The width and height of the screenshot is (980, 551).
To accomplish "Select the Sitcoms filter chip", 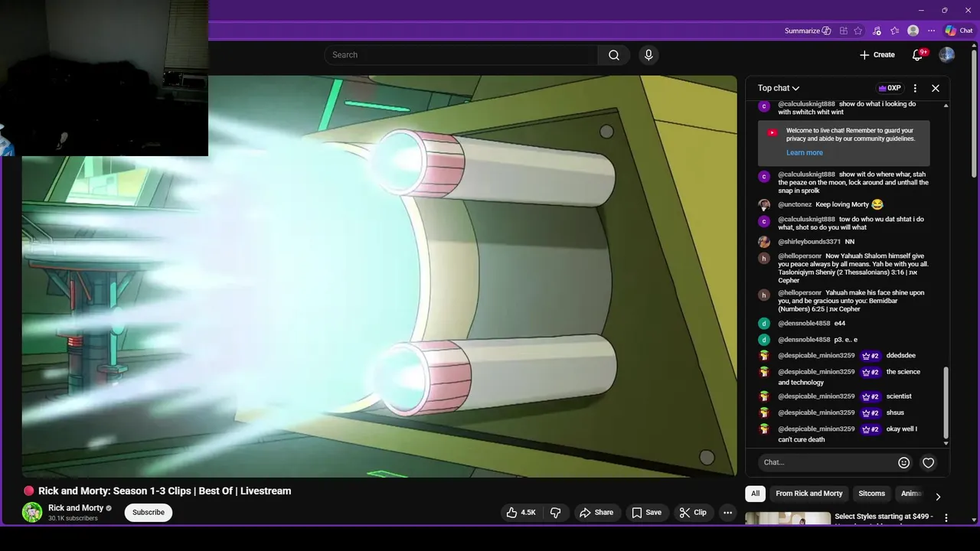I will click(872, 494).
